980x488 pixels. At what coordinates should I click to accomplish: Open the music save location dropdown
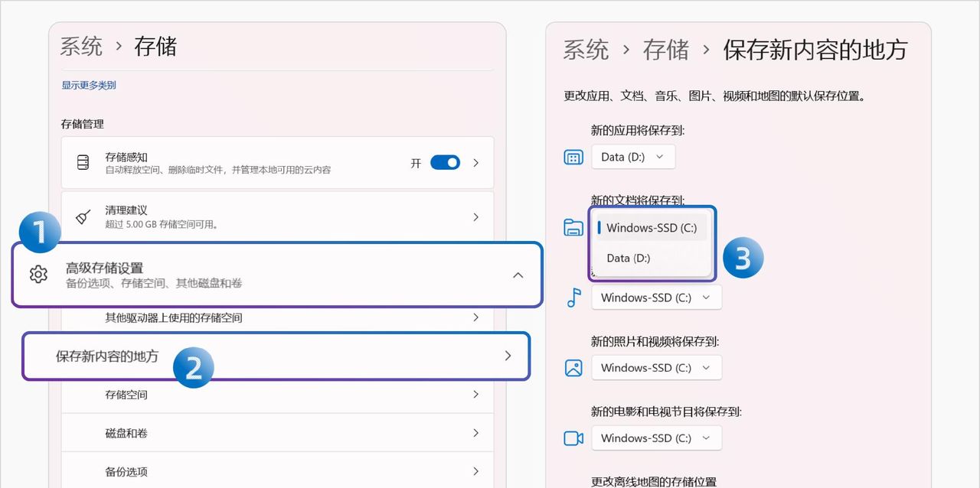(656, 298)
